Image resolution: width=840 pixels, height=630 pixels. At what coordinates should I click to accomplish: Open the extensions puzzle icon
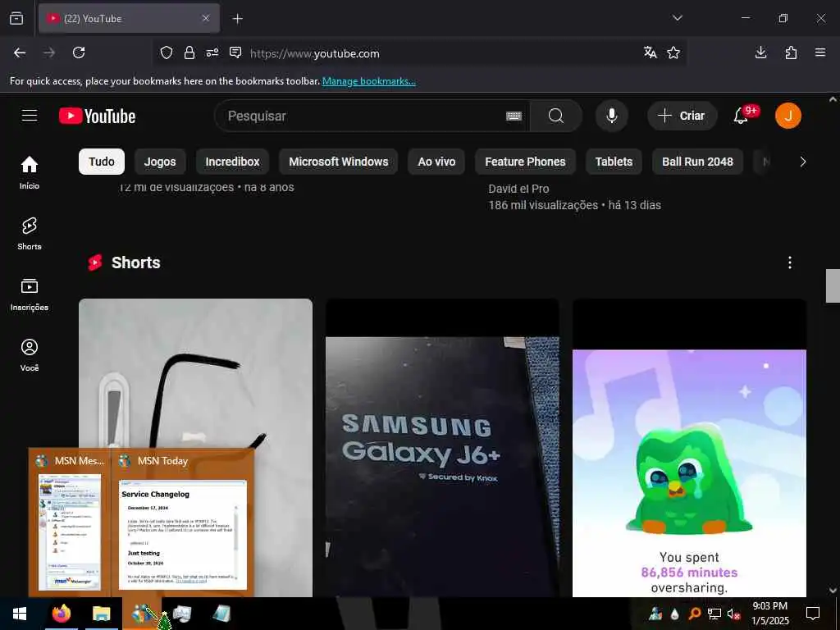(791, 52)
